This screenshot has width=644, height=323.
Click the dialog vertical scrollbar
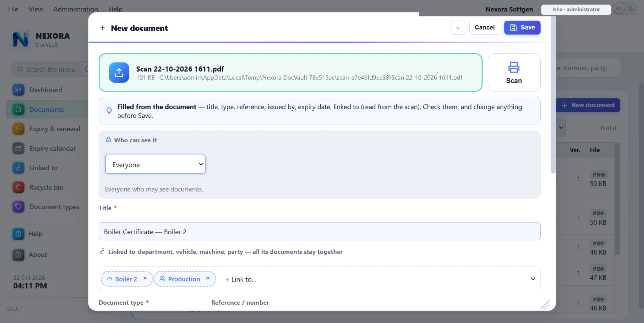[x=553, y=95]
